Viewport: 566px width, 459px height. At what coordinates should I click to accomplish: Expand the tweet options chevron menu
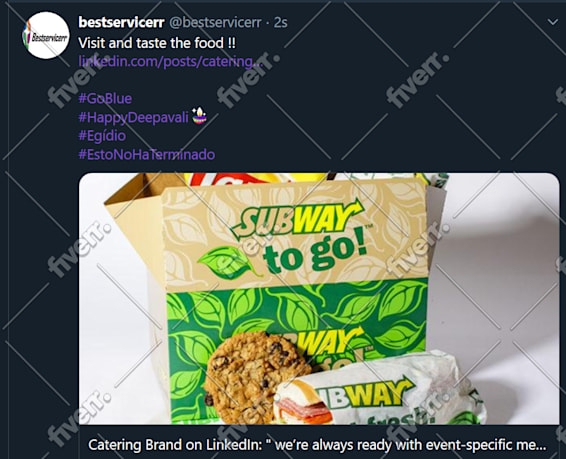(x=553, y=22)
